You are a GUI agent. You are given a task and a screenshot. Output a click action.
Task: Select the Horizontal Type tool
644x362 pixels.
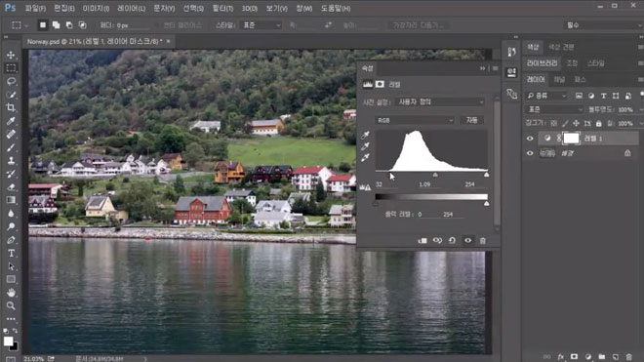click(x=11, y=253)
